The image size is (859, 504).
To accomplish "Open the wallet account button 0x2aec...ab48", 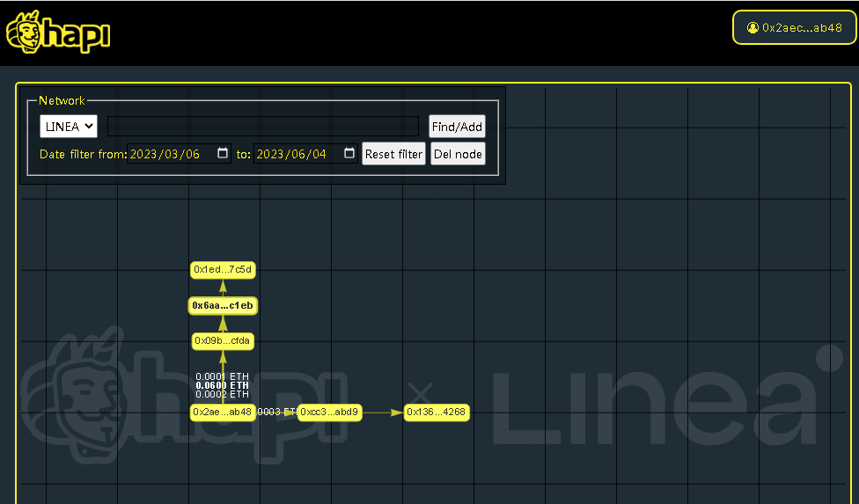I will pos(795,27).
